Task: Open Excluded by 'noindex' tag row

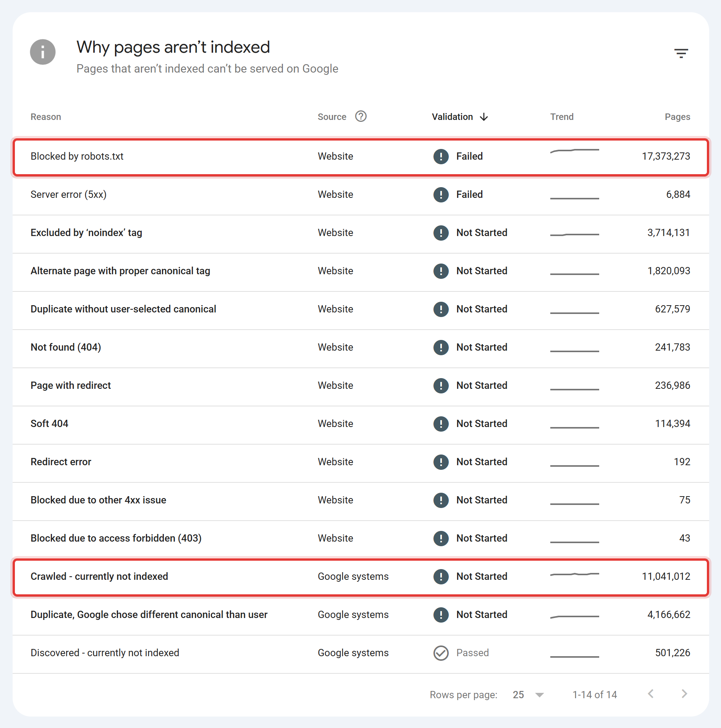Action: [361, 234]
